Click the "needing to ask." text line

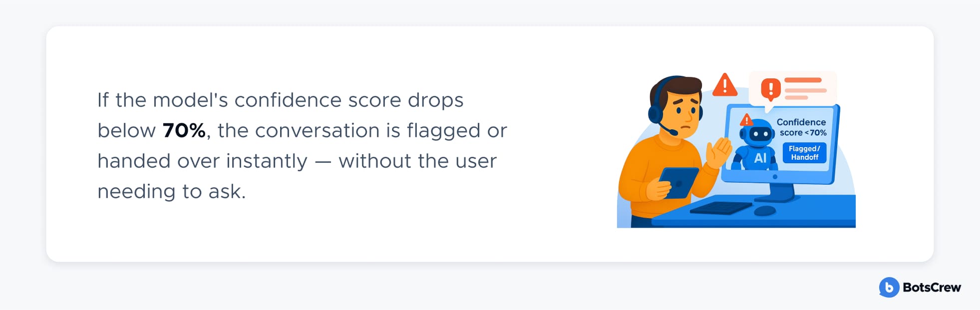pyautogui.click(x=172, y=191)
